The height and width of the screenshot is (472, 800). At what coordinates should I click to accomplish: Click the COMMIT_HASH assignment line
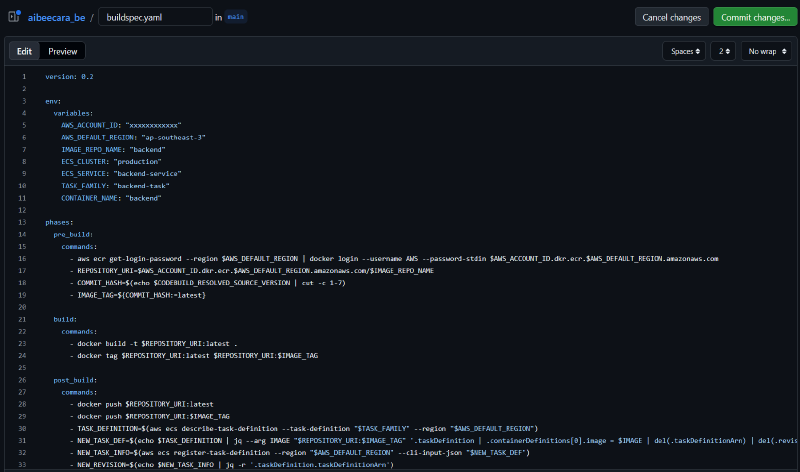click(208, 283)
